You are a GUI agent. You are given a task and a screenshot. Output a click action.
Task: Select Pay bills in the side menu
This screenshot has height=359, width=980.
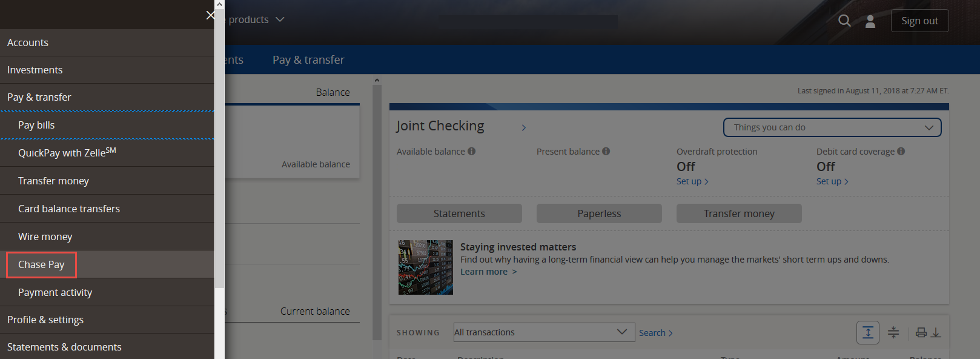tap(107, 125)
